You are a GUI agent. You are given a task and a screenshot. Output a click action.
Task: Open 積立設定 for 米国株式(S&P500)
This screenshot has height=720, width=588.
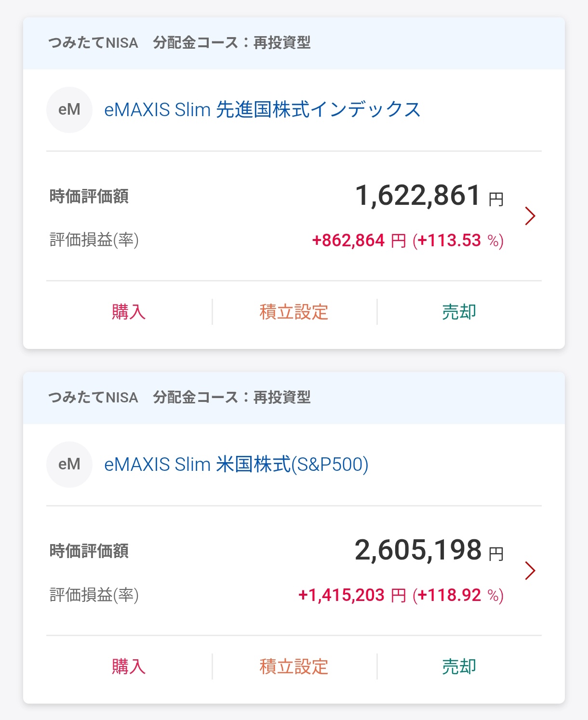(x=294, y=667)
